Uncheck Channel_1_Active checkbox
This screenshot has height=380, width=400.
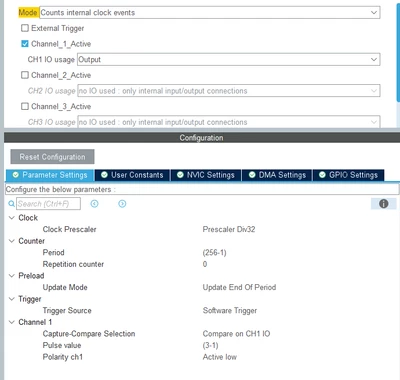click(25, 44)
